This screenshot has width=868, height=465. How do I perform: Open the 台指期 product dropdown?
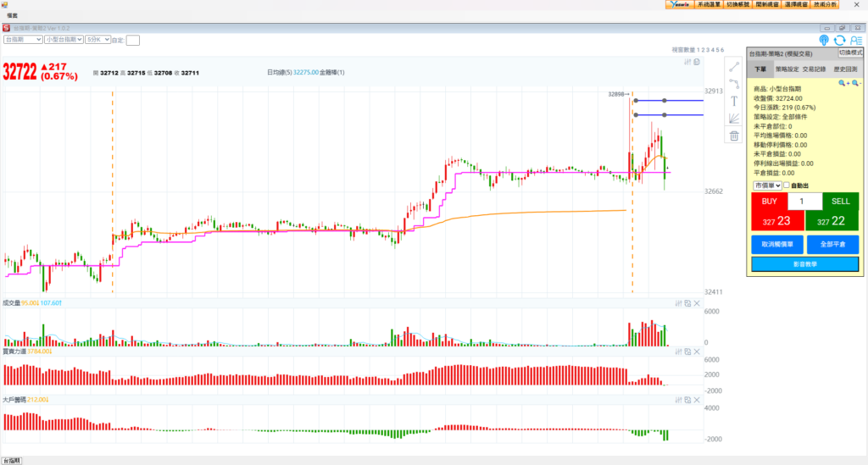tap(23, 39)
